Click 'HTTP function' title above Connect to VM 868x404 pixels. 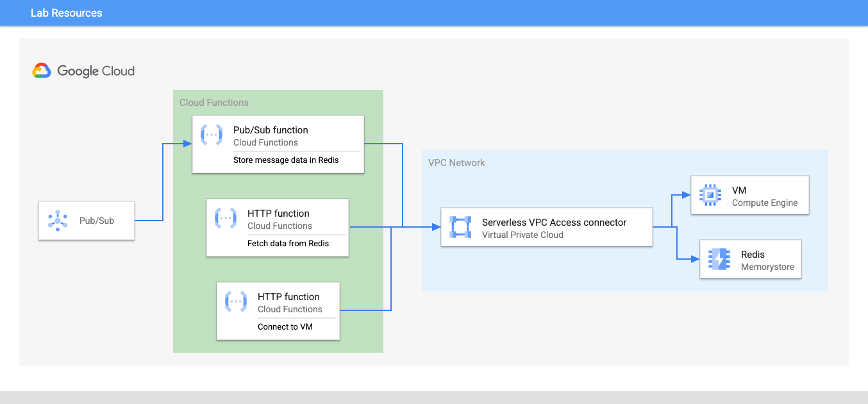[x=288, y=297]
